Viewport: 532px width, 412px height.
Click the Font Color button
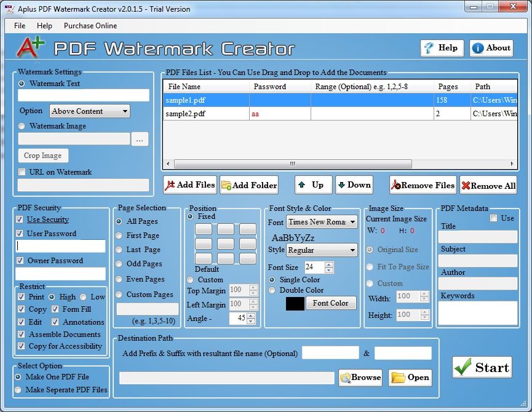click(331, 303)
